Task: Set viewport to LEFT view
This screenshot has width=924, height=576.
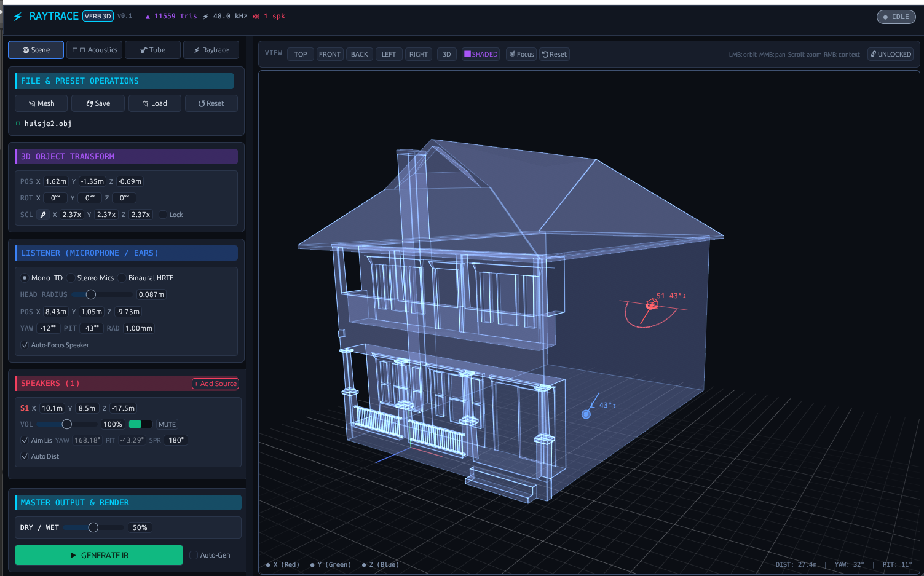Action: (x=389, y=54)
